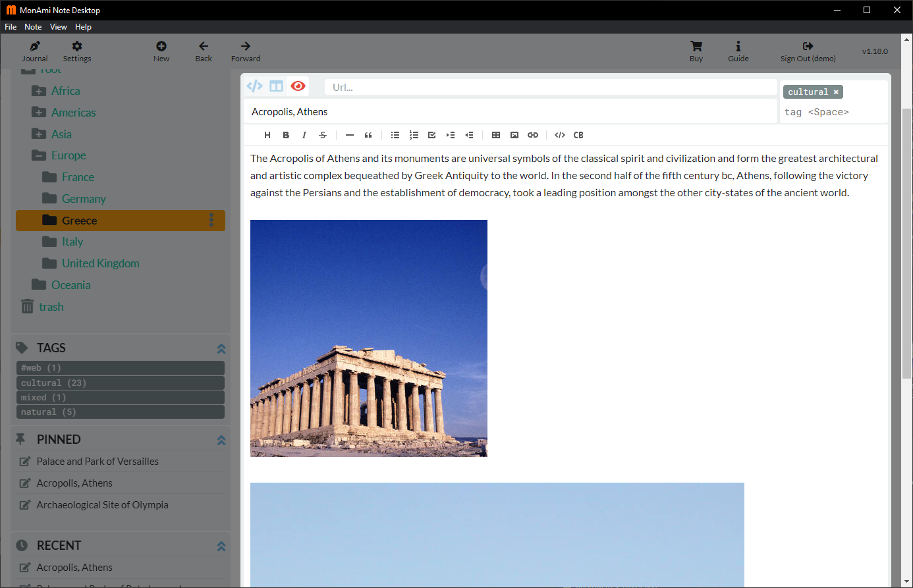Viewport: 913px width, 588px height.
Task: Expand the Africa folder plus icon
Action: 39,91
